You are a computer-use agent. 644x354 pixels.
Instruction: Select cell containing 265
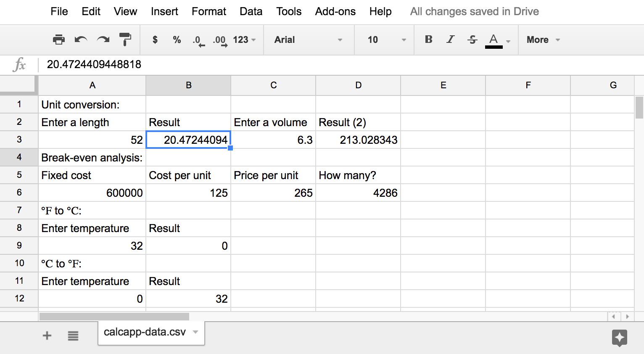tap(273, 193)
